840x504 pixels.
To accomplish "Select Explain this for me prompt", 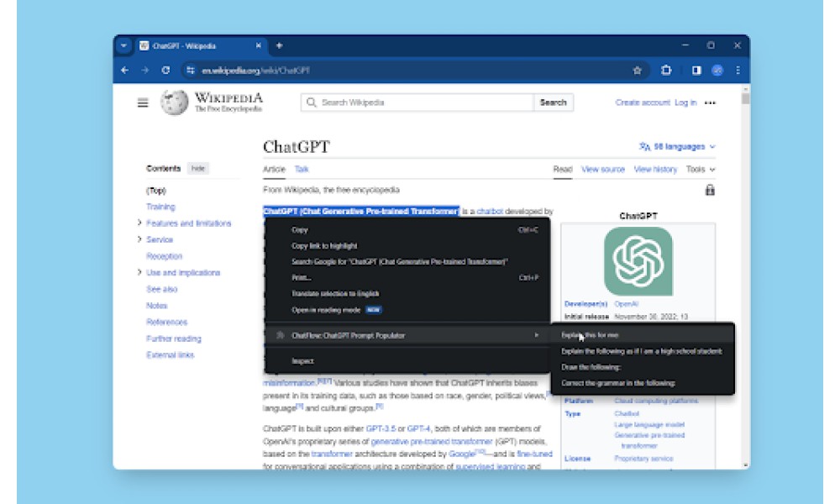I will 643,335.
